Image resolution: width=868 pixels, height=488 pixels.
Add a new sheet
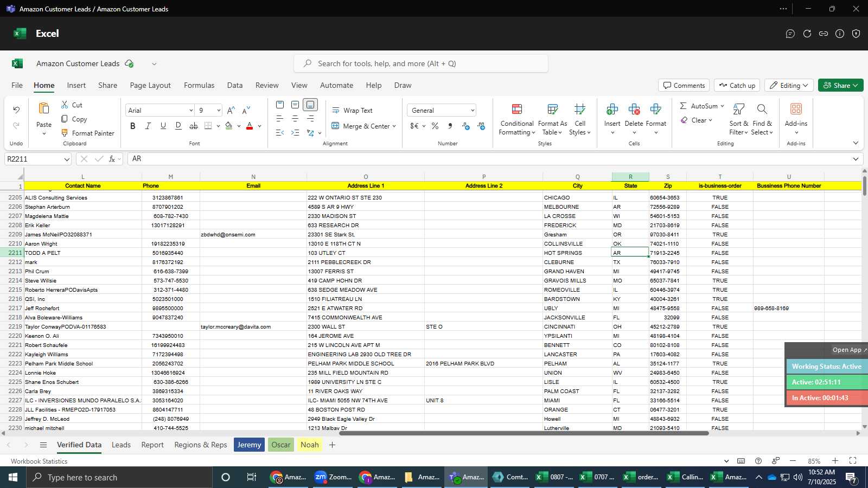click(332, 445)
